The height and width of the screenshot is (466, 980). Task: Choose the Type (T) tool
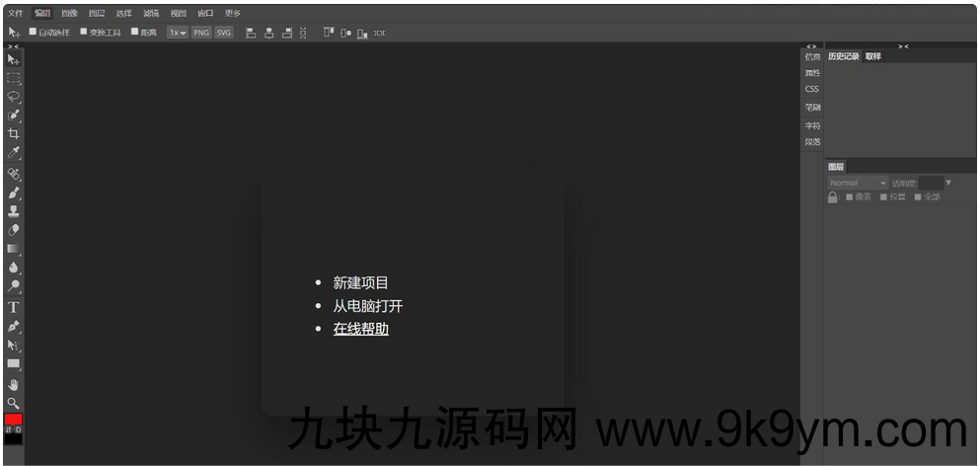click(x=14, y=307)
